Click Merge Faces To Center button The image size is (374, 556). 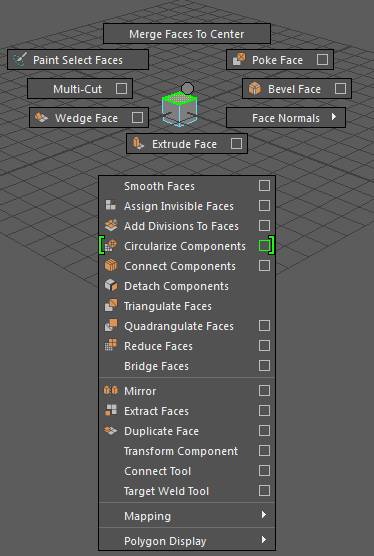point(187,34)
